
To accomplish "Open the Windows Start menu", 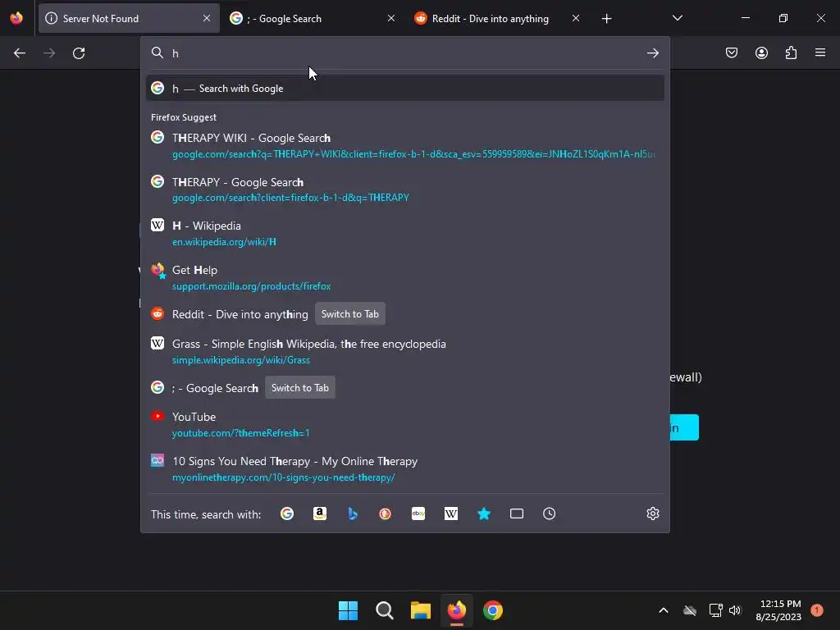I will pyautogui.click(x=348, y=610).
